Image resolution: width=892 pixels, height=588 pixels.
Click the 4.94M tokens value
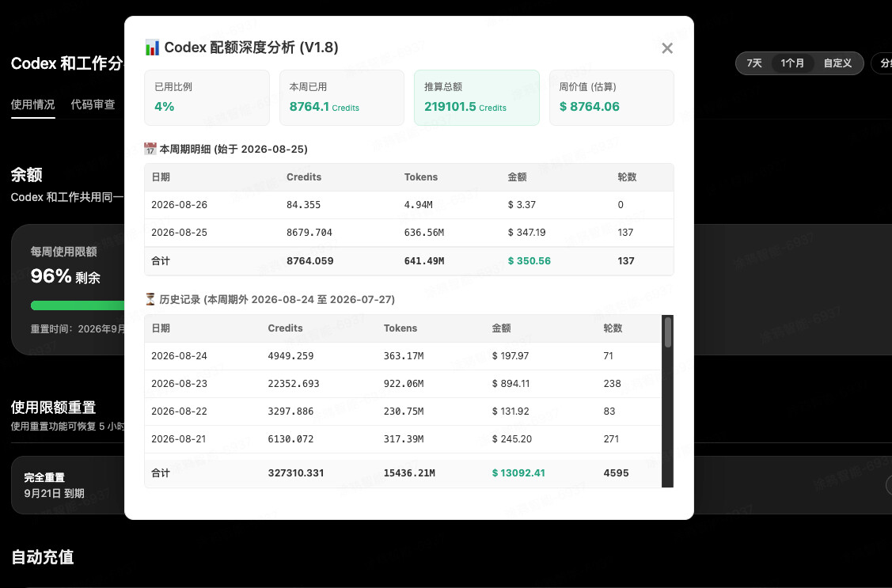click(419, 205)
